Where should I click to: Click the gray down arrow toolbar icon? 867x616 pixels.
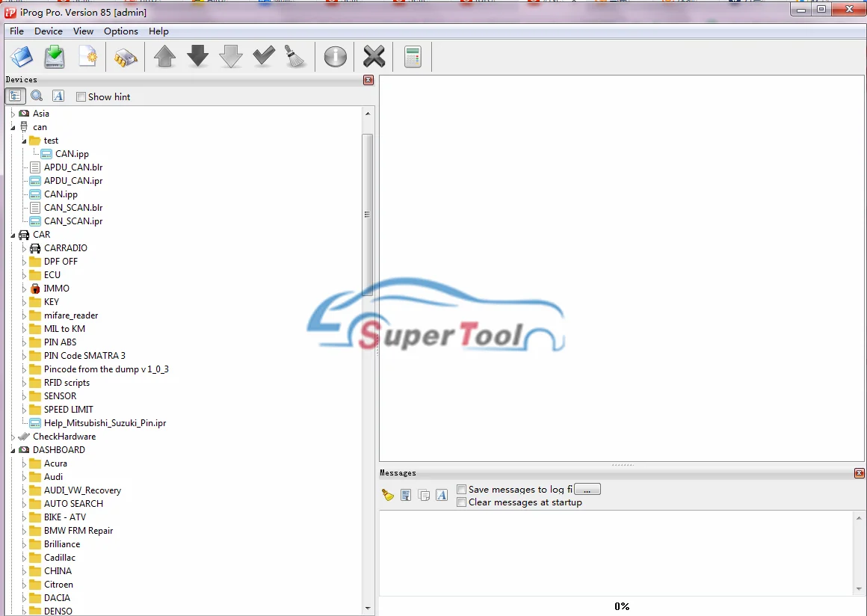pyautogui.click(x=230, y=57)
